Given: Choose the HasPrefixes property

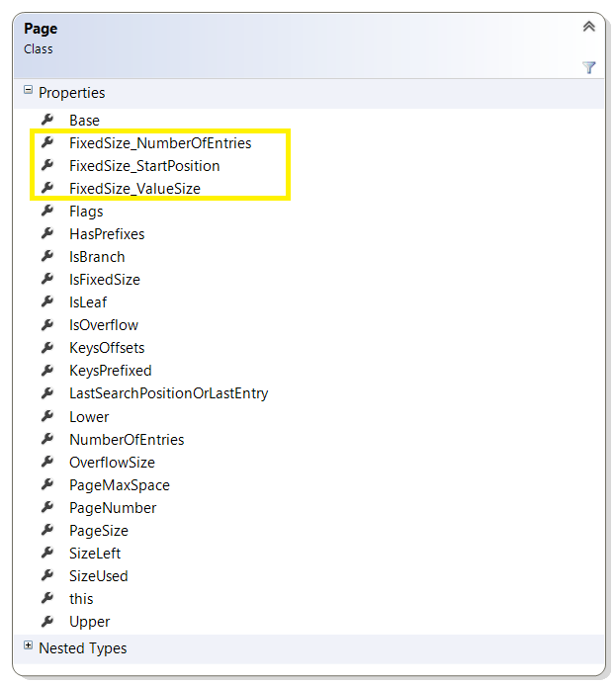Looking at the screenshot, I should pyautogui.click(x=107, y=234).
